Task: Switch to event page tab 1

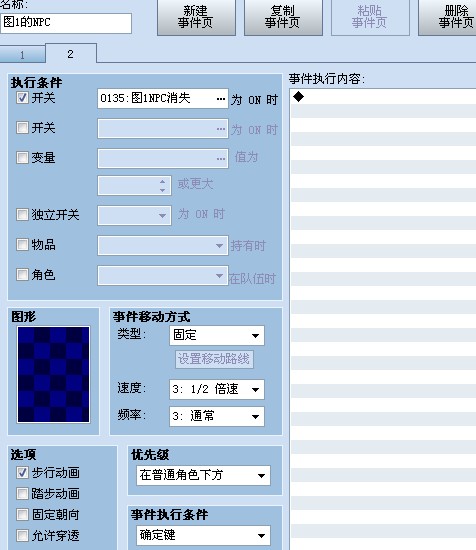Action: coord(22,55)
